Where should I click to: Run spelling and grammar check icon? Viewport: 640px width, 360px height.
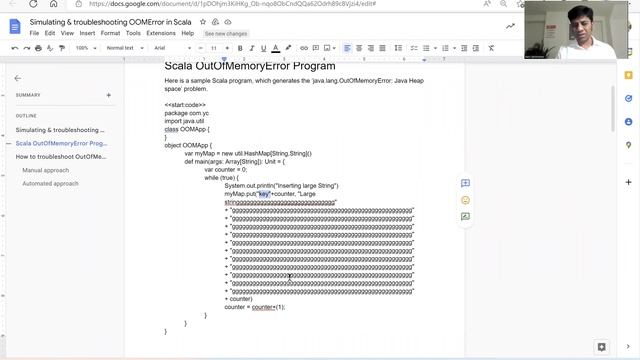(50, 48)
